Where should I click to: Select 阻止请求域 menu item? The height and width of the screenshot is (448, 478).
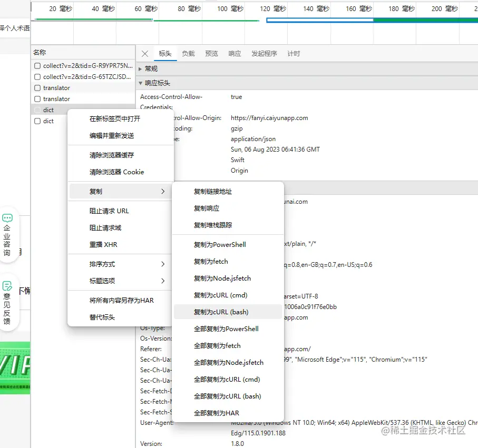point(120,228)
